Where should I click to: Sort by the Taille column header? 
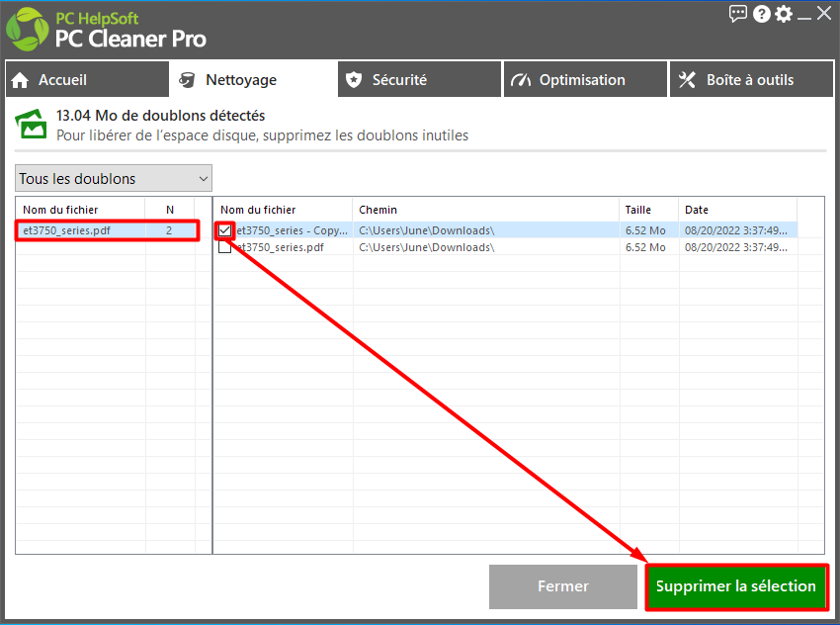coord(648,210)
